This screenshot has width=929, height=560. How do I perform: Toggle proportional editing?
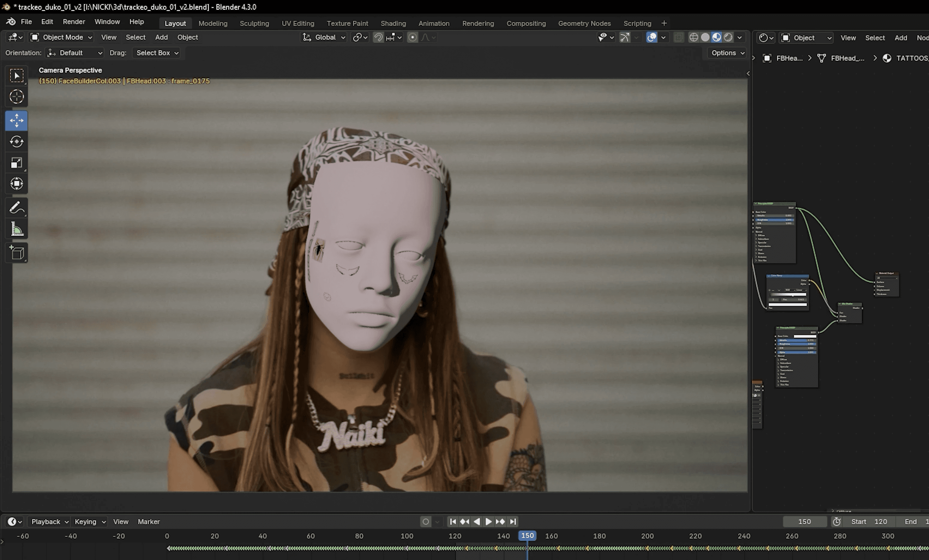tap(413, 37)
